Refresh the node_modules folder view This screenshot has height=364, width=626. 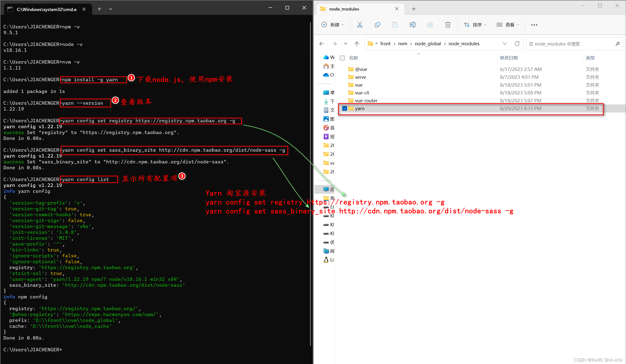pyautogui.click(x=517, y=44)
